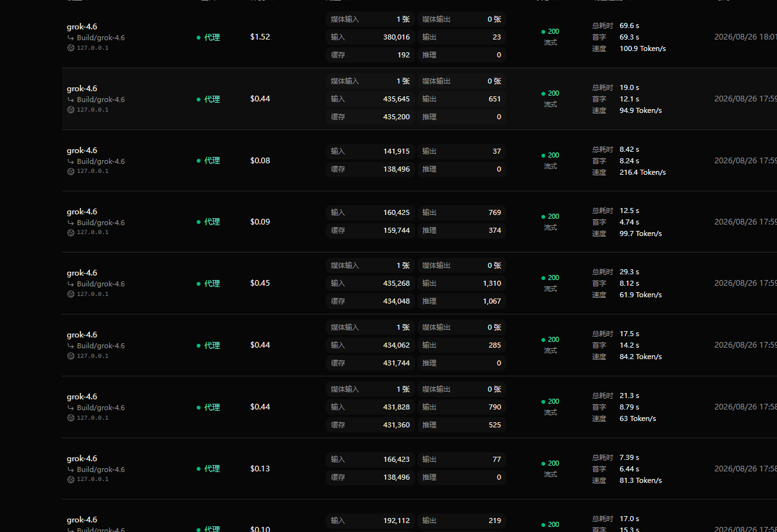The height and width of the screenshot is (532, 777).
Task: Click the reasoning token count 525
Action: pyautogui.click(x=495, y=425)
